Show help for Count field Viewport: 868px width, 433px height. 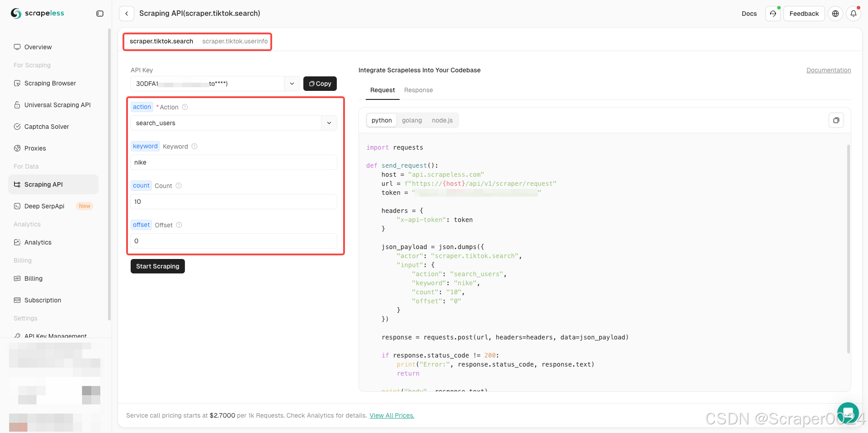coord(179,186)
